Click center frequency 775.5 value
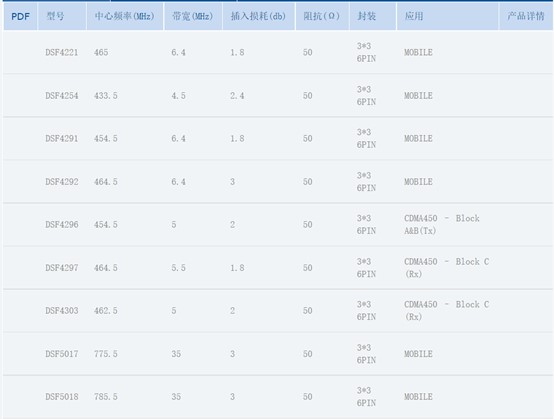 click(106, 354)
